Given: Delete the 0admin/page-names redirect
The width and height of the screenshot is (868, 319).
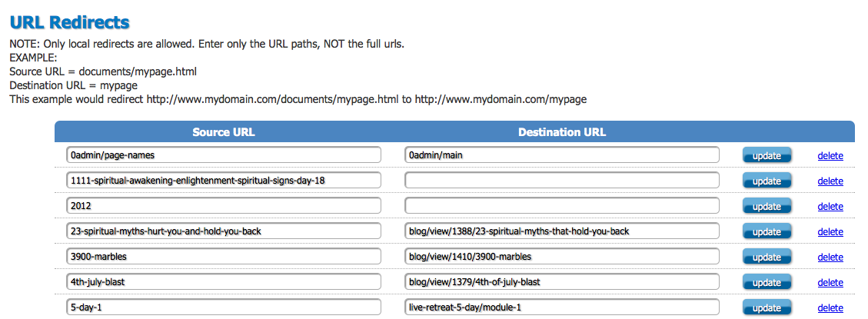Looking at the screenshot, I should click(x=830, y=155).
